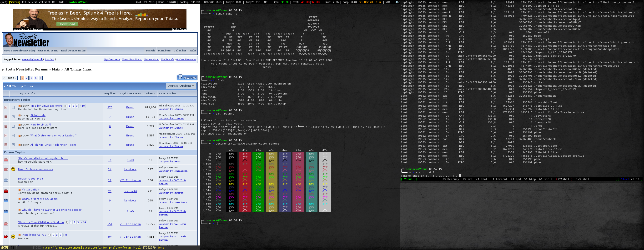Open Debian Goes 64bit topic

click(30, 179)
